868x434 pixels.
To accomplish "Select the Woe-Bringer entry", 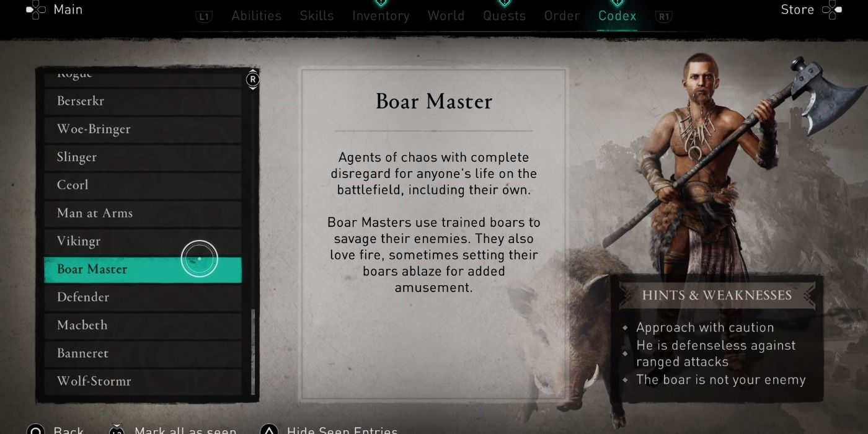I will 143,129.
